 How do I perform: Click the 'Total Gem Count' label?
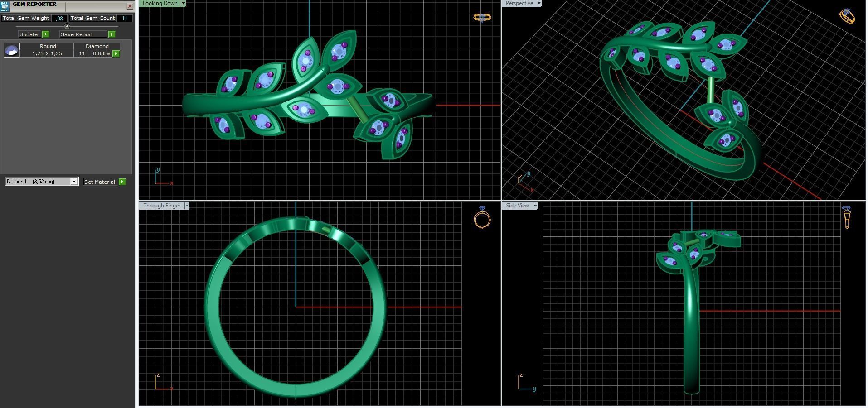coord(92,18)
